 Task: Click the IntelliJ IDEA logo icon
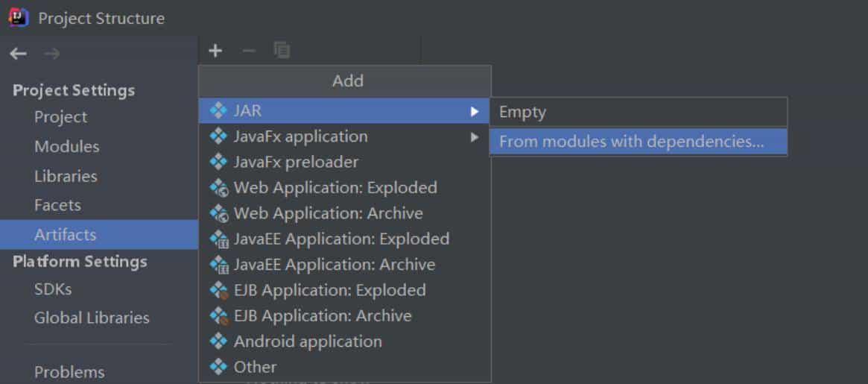[18, 17]
